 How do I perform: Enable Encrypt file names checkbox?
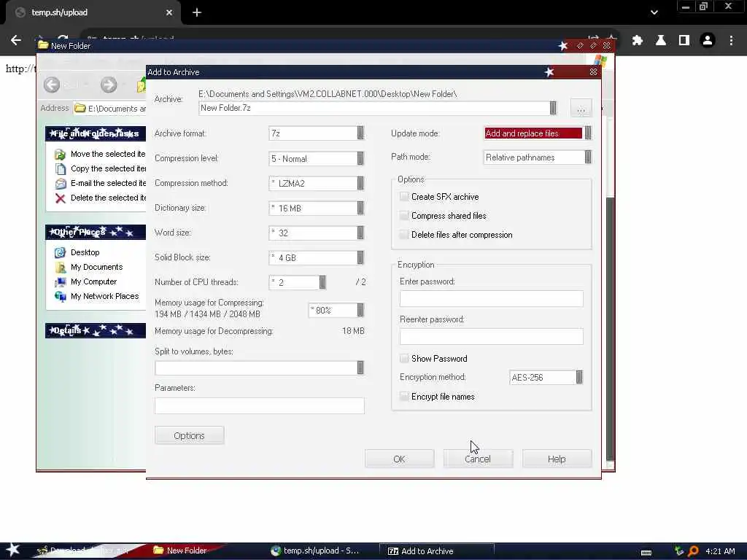coord(404,397)
